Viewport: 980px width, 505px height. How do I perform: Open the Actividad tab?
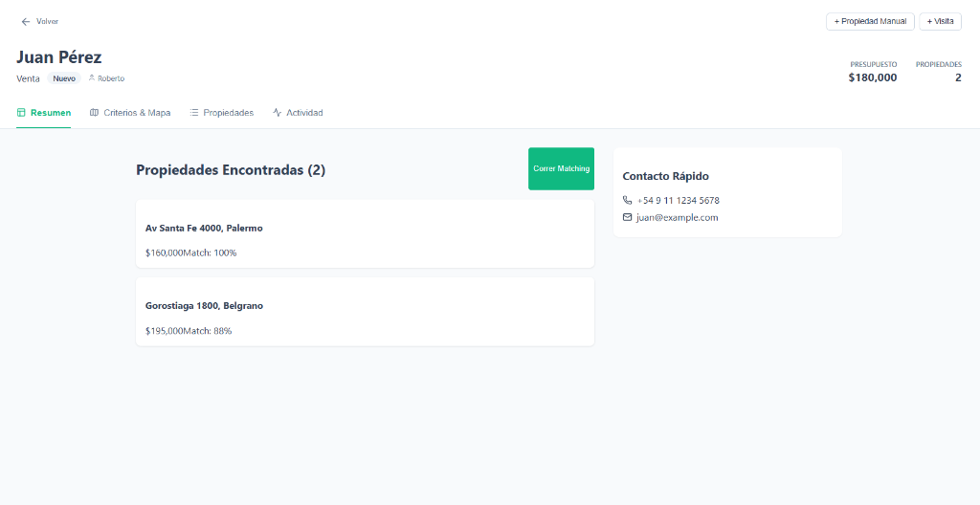[304, 113]
